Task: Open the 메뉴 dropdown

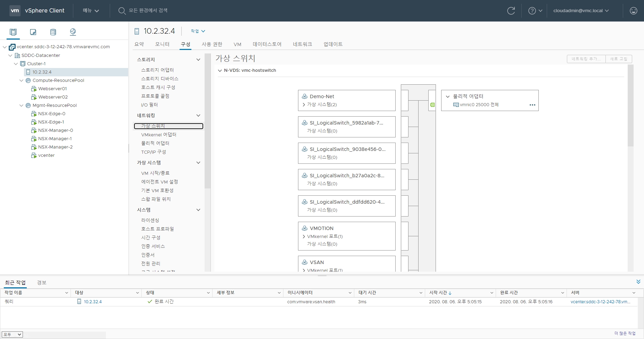Action: [91, 11]
